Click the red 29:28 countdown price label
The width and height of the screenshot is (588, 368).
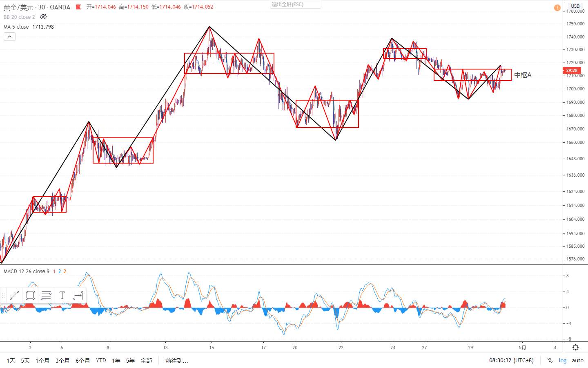pyautogui.click(x=572, y=70)
